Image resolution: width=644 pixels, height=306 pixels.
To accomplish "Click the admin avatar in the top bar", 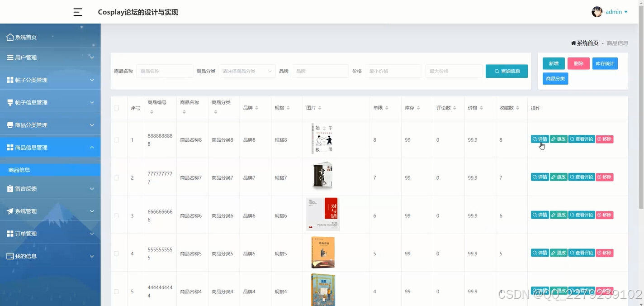I will pos(597,11).
